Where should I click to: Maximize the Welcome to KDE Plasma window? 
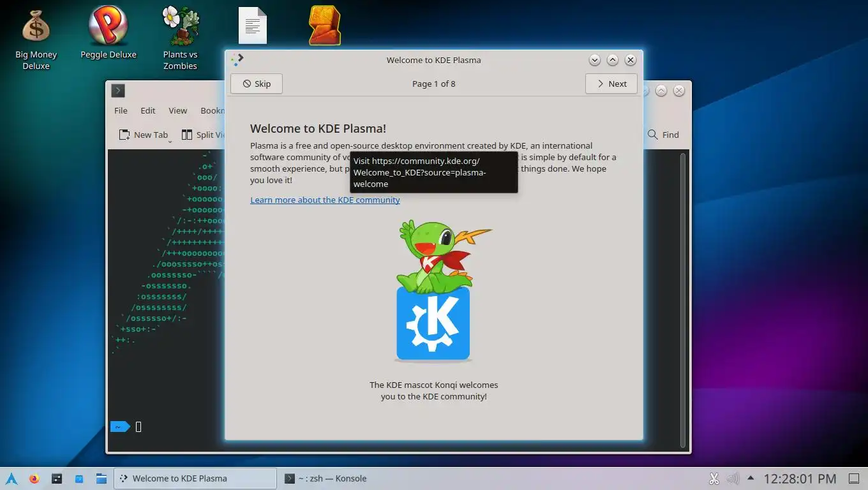click(613, 60)
